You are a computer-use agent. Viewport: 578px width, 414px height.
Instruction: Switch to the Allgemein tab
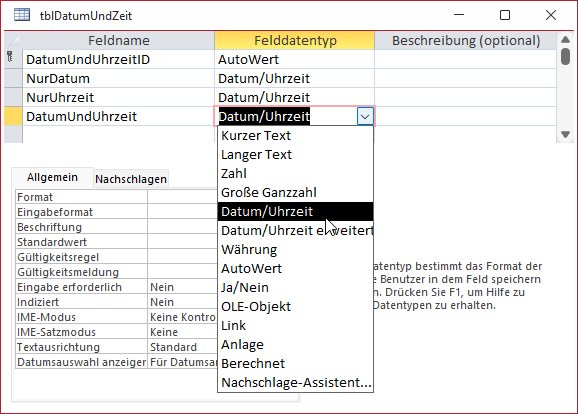click(52, 178)
